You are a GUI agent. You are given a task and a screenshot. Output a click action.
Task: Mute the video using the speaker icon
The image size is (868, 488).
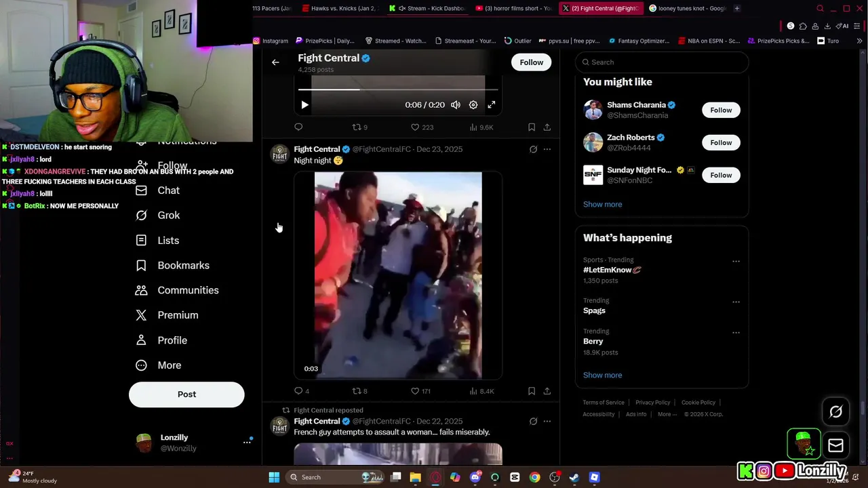click(456, 105)
